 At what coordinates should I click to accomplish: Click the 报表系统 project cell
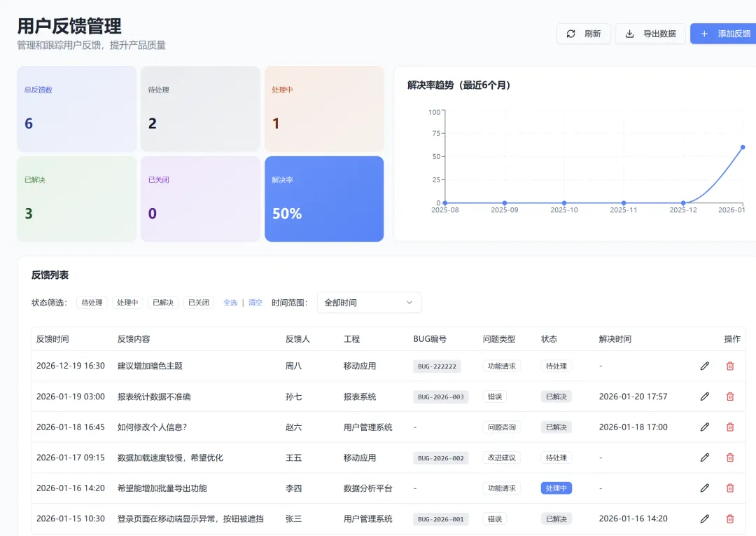click(360, 397)
